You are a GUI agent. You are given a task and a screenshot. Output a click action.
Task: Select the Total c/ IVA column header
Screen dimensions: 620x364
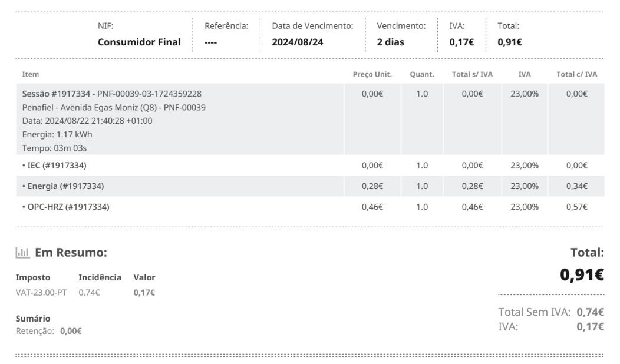pyautogui.click(x=576, y=74)
